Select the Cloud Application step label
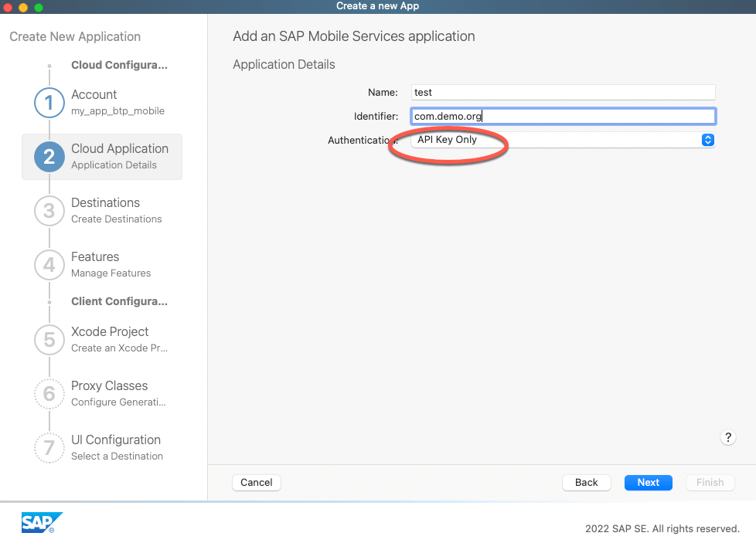The height and width of the screenshot is (543, 756). tap(120, 148)
